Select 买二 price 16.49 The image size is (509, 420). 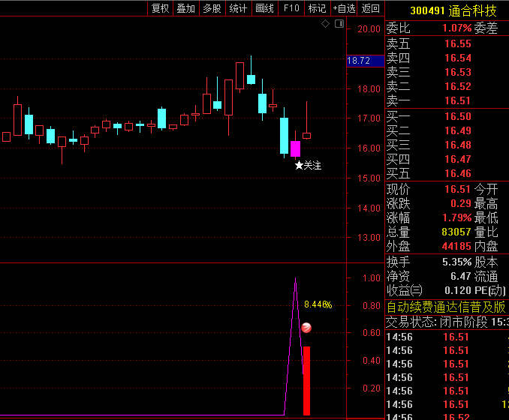click(x=458, y=130)
